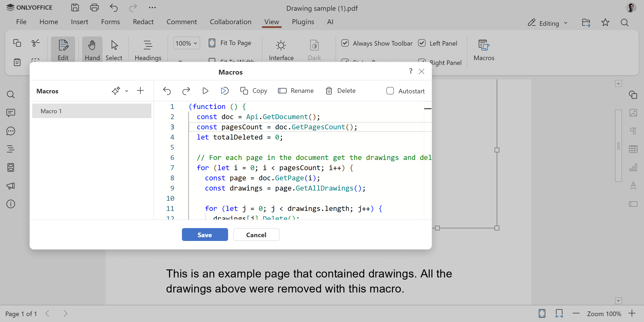The image size is (644, 322).
Task: Select the Hand tool
Action: (x=92, y=49)
